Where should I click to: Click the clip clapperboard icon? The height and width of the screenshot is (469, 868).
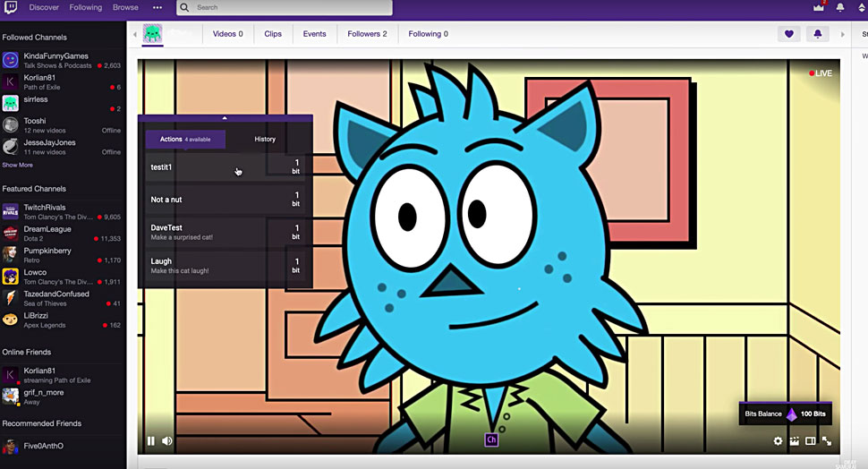[x=795, y=440]
